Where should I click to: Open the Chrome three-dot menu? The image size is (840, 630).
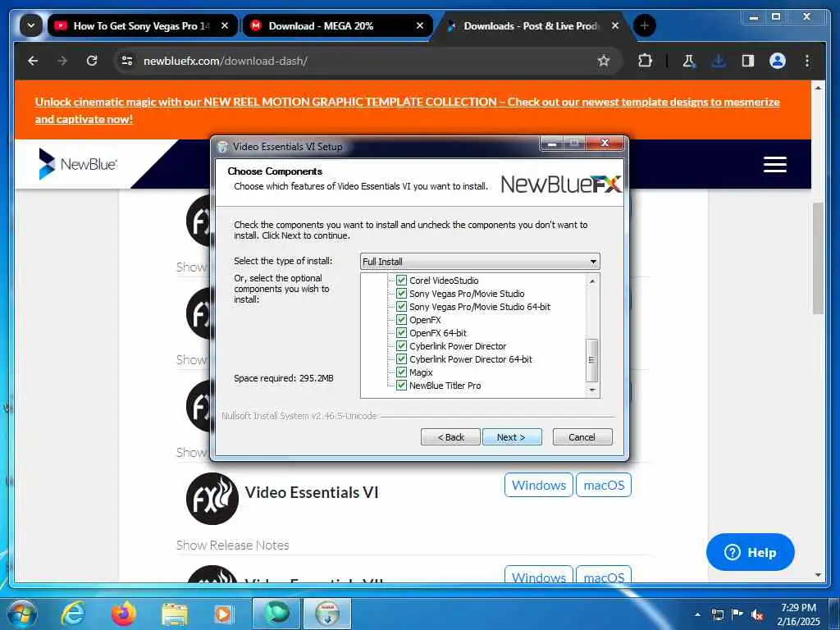click(x=807, y=61)
